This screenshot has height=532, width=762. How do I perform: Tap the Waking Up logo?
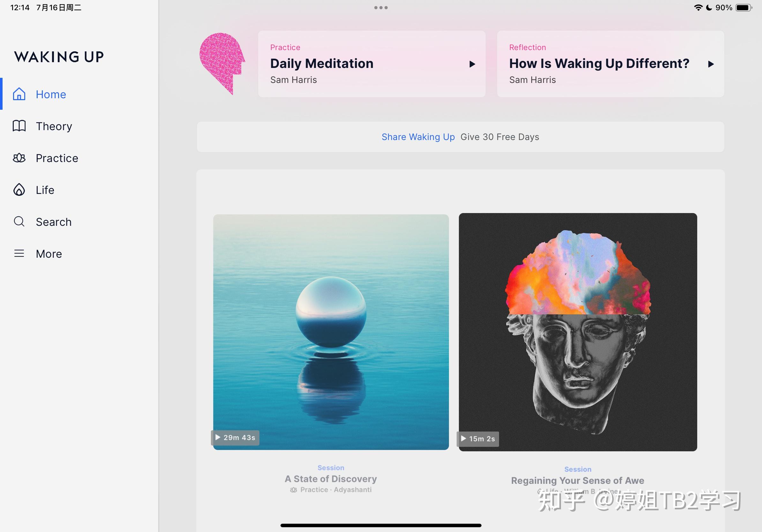pyautogui.click(x=59, y=57)
